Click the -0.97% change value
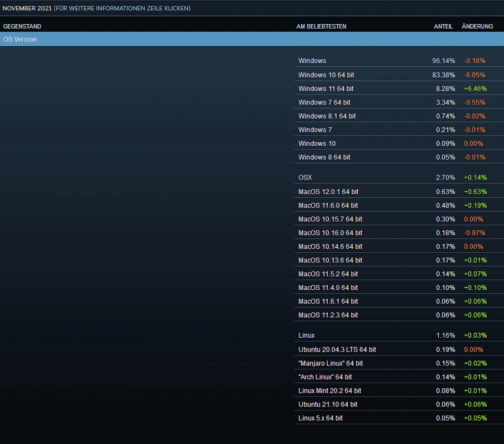The image size is (504, 444). coord(474,233)
